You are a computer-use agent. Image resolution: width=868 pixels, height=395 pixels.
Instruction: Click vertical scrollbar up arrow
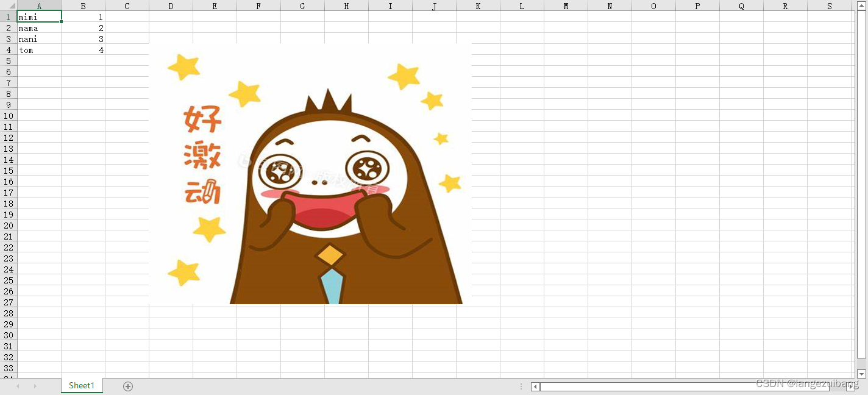861,5
